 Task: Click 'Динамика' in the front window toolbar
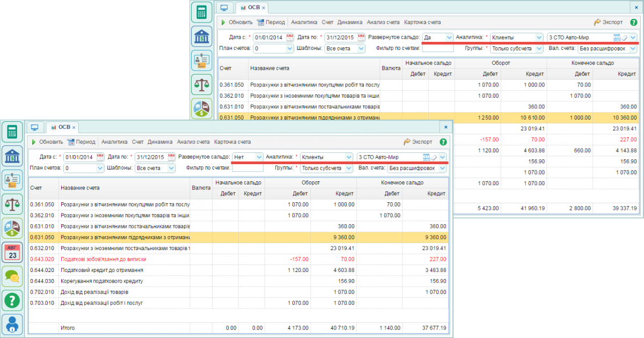coord(160,142)
